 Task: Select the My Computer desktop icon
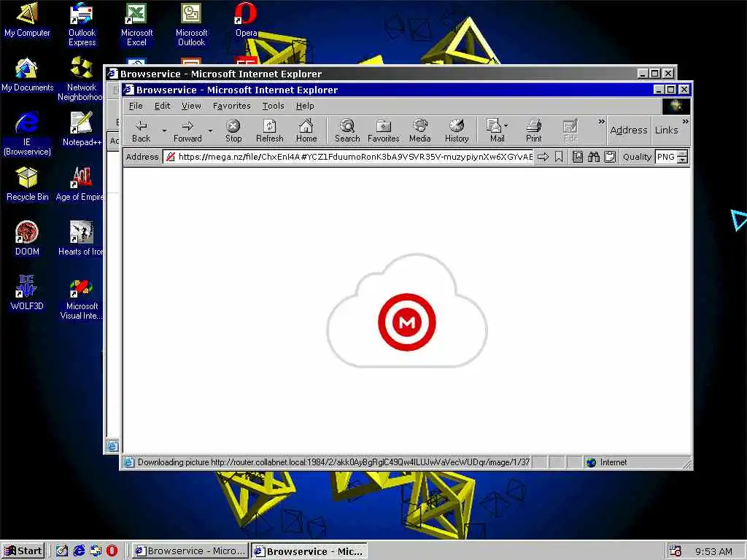pyautogui.click(x=27, y=20)
